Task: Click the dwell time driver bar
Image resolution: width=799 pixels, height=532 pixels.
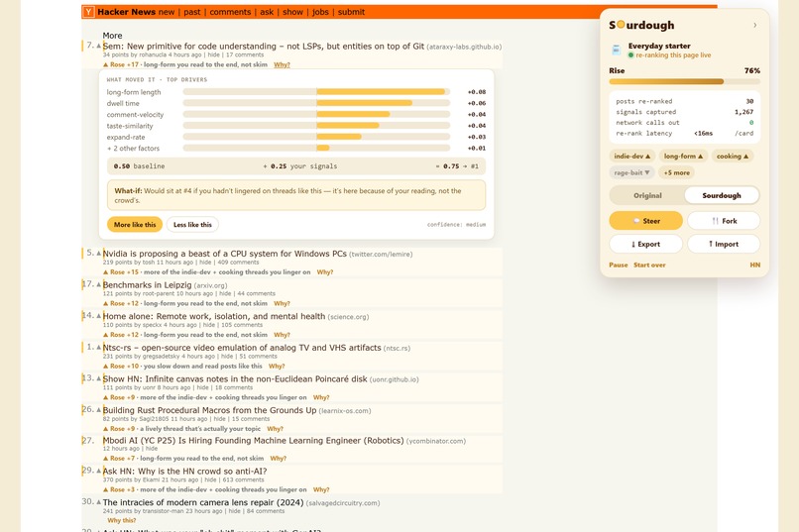Action: pos(316,103)
